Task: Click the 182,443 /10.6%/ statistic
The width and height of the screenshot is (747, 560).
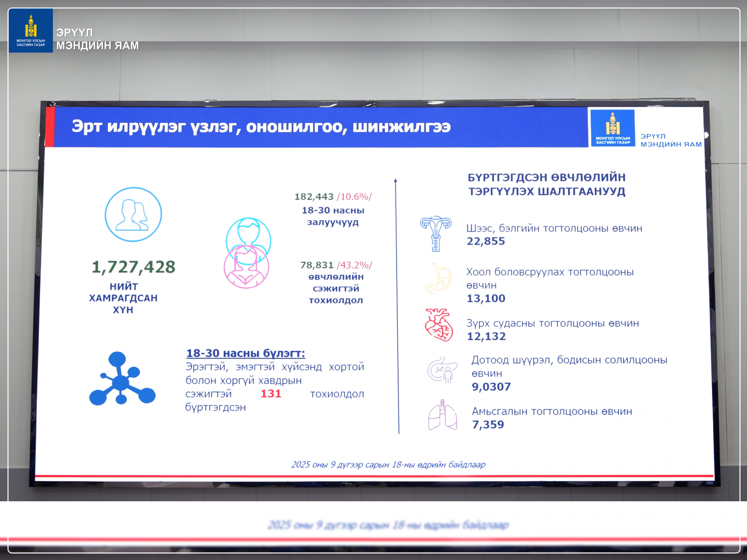Action: click(x=333, y=197)
